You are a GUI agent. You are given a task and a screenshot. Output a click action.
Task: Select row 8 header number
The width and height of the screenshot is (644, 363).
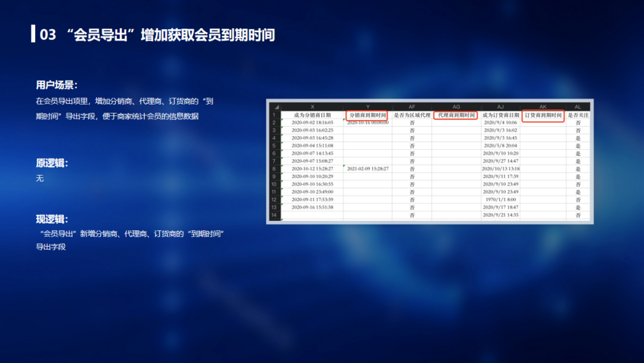tap(274, 169)
